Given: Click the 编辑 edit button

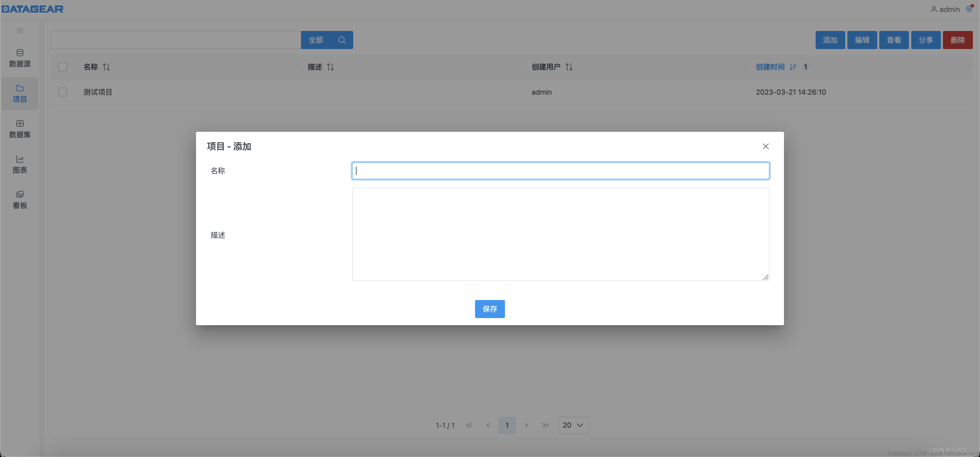Looking at the screenshot, I should (862, 40).
